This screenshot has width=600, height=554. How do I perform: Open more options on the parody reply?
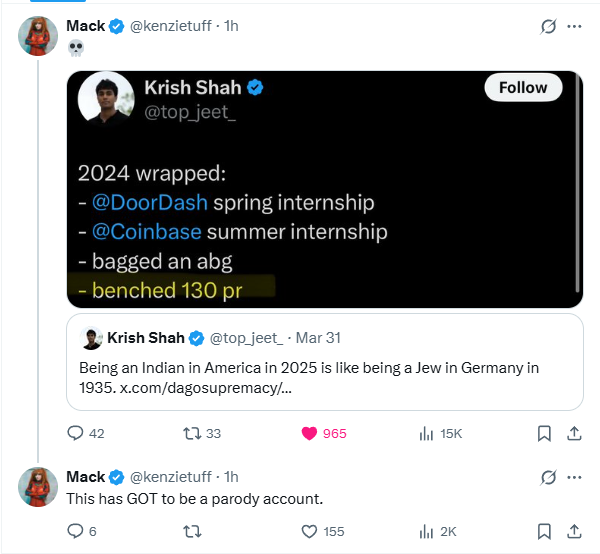pos(574,477)
